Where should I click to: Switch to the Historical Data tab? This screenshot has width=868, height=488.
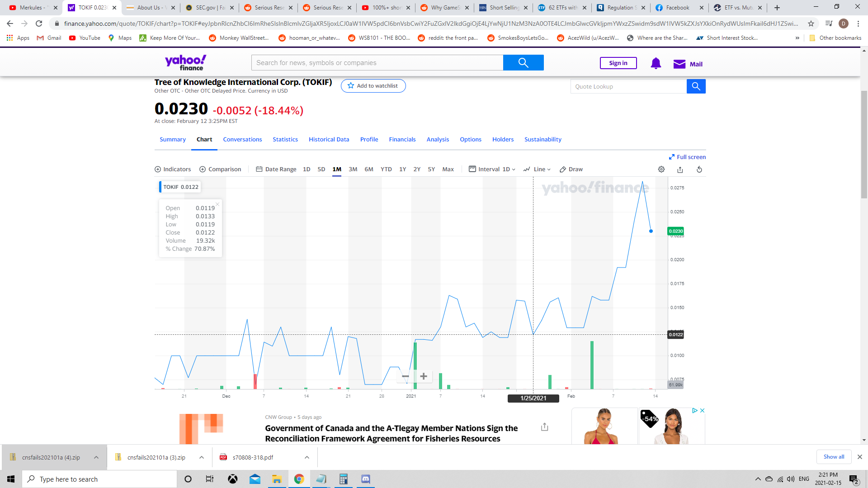[x=329, y=140]
